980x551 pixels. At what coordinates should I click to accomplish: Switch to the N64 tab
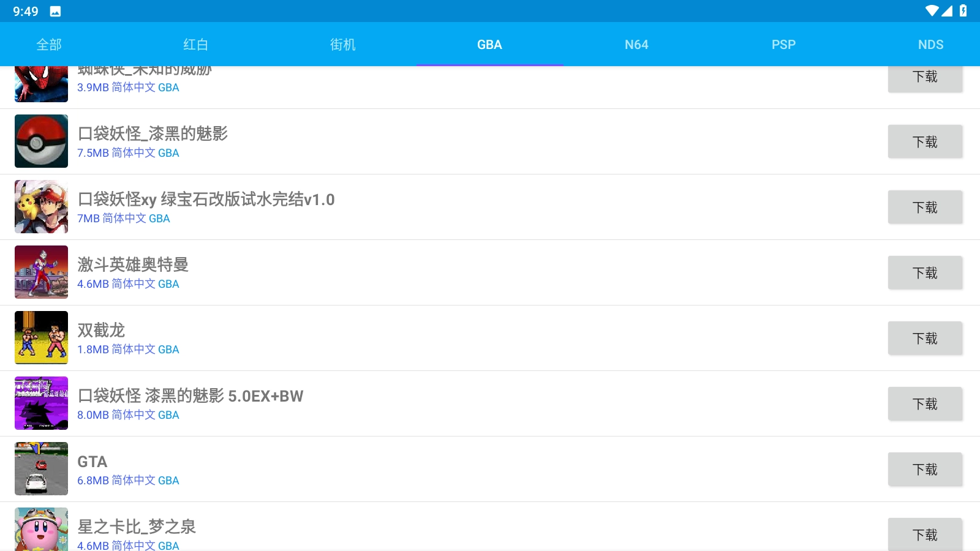636,45
